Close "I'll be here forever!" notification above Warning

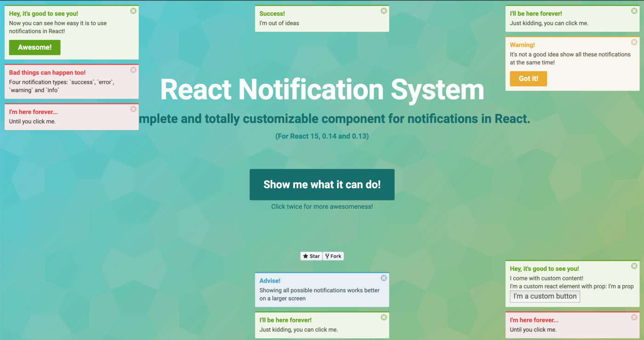[634, 11]
